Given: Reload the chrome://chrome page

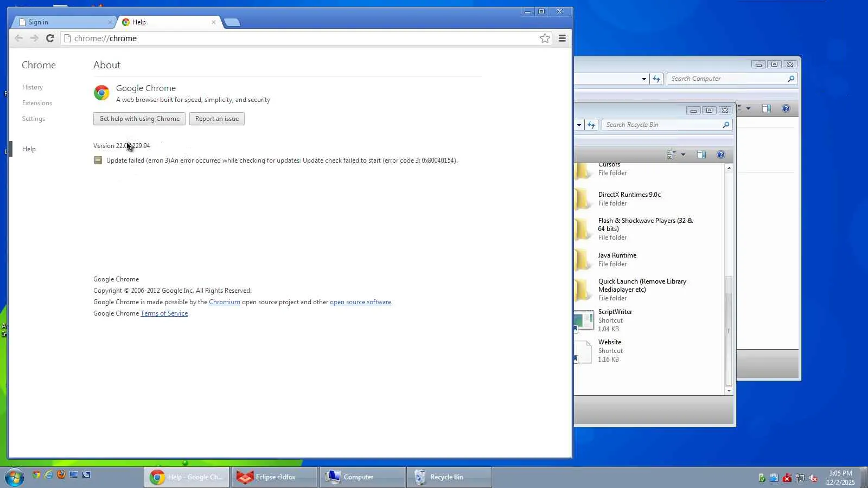Looking at the screenshot, I should 50,38.
